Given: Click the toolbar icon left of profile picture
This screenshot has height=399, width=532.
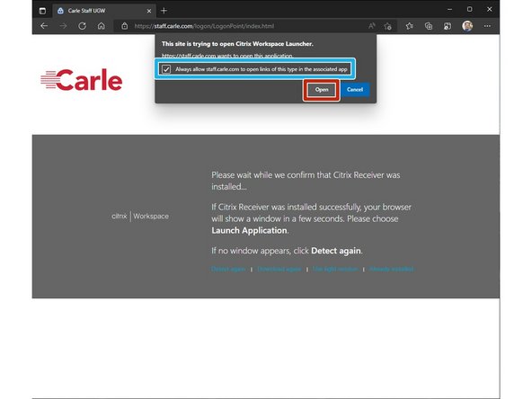Looking at the screenshot, I should 448,26.
